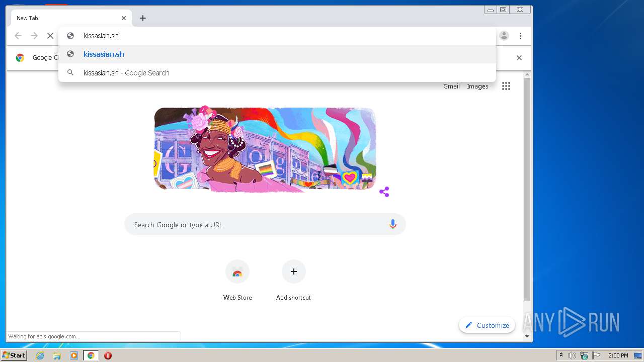The width and height of the screenshot is (644, 362).
Task: Open Action Center flag icon
Action: 596,355
